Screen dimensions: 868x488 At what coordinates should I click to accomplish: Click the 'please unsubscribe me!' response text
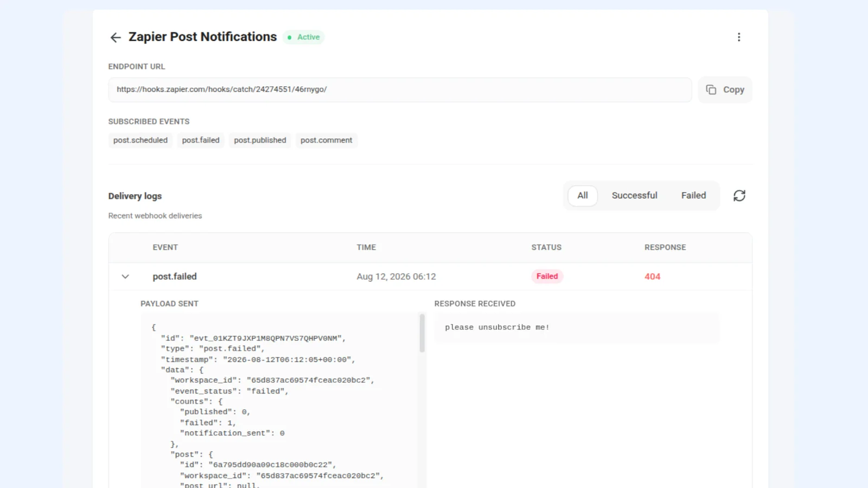pos(497,328)
